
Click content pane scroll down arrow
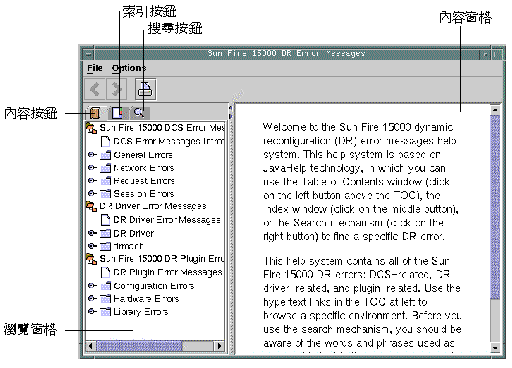point(495,348)
